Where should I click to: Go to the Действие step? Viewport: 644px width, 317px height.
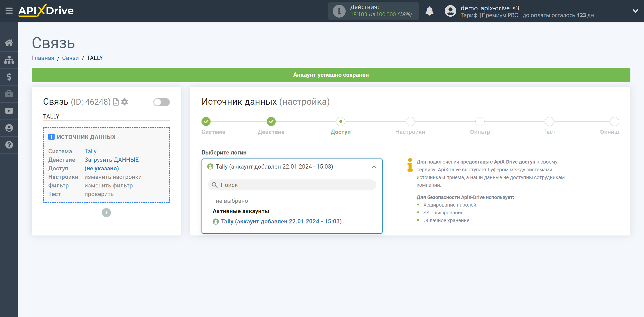point(271,122)
